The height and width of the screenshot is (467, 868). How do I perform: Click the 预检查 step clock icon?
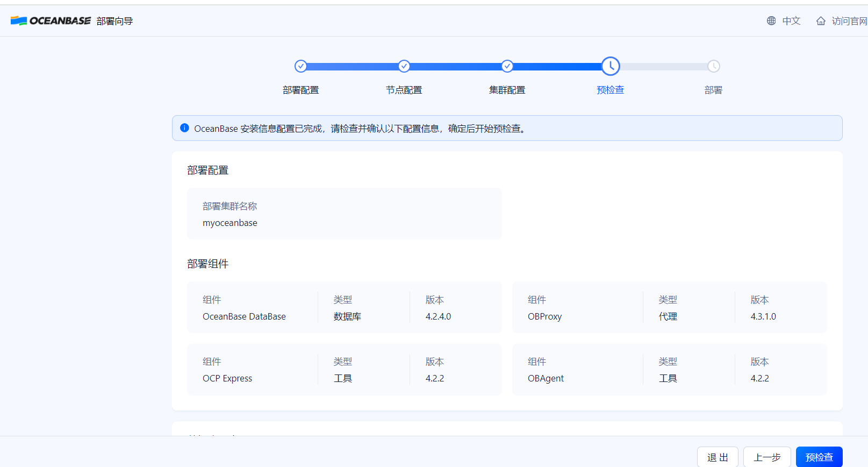point(611,66)
